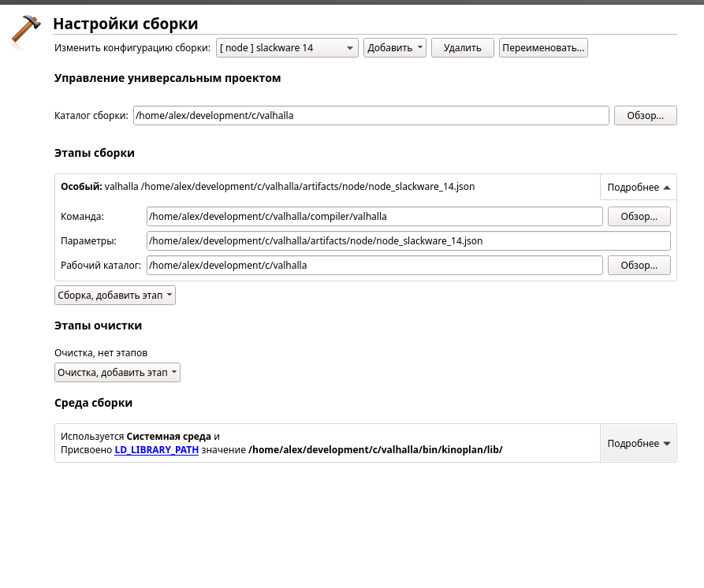704x588 pixels.
Task: Click the Этапы сборки heading
Action: coord(95,153)
